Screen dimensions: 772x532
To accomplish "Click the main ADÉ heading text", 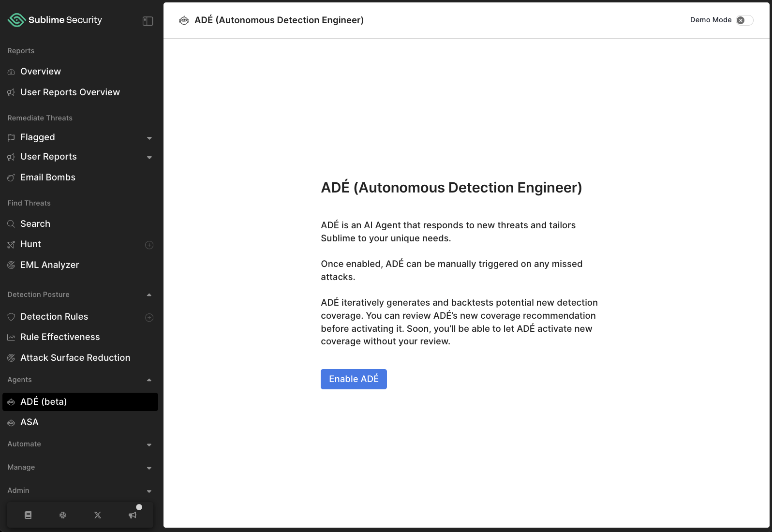I will tap(451, 187).
